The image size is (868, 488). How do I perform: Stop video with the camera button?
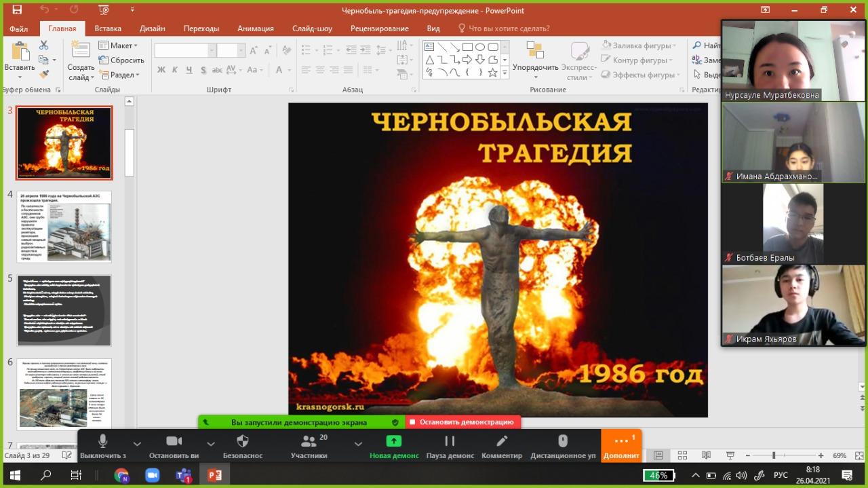[x=174, y=441]
